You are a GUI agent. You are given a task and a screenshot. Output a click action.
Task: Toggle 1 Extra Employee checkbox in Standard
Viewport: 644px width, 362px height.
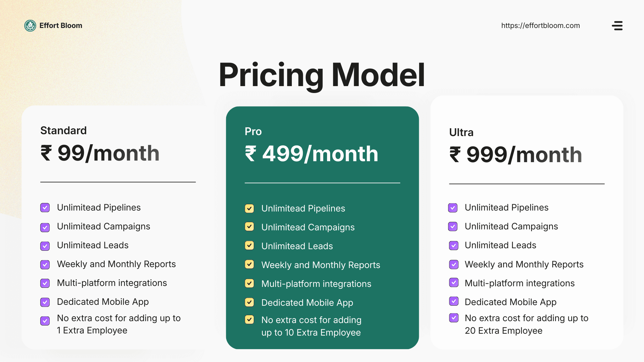point(45,321)
